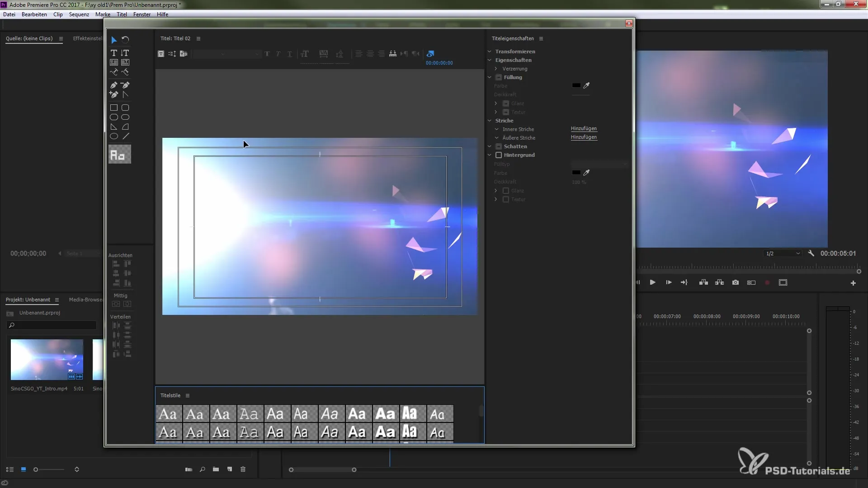Select the Ellipse tool

tap(114, 136)
